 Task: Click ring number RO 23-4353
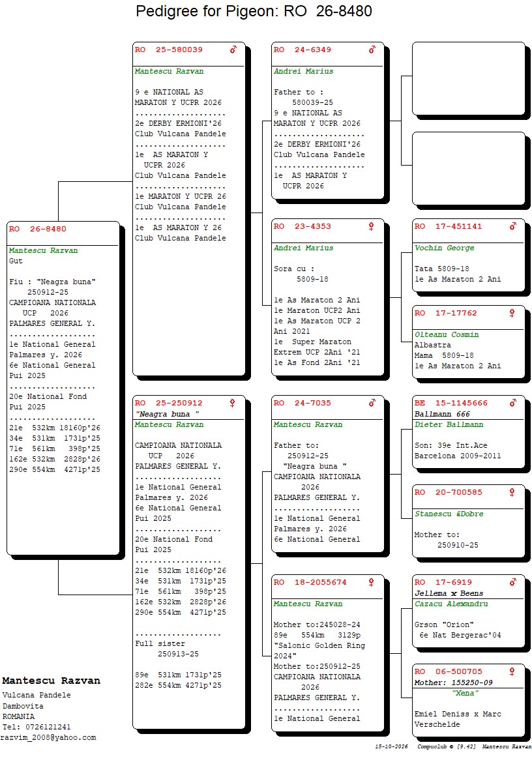(x=302, y=227)
